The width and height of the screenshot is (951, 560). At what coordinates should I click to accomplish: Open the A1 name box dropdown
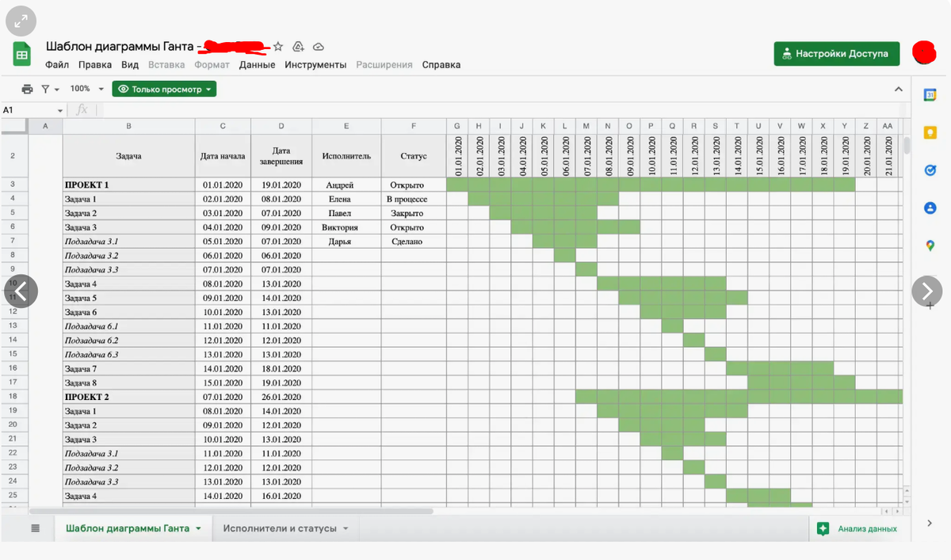(60, 111)
